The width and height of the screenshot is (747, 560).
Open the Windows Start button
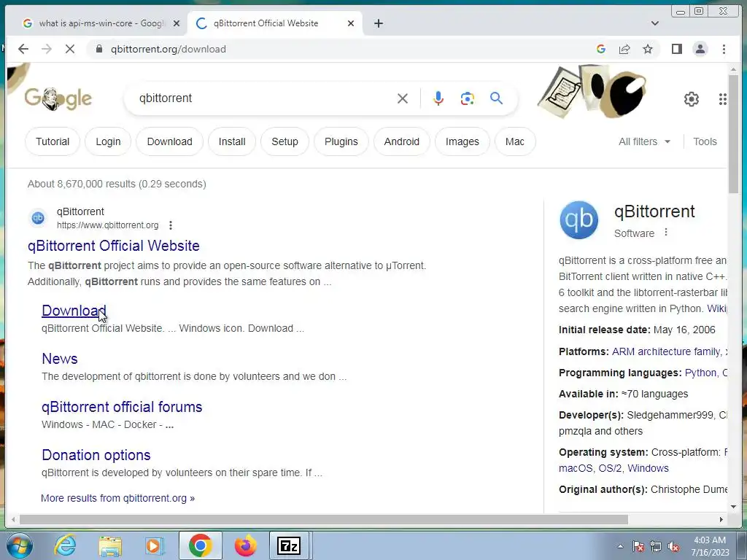coord(19,545)
